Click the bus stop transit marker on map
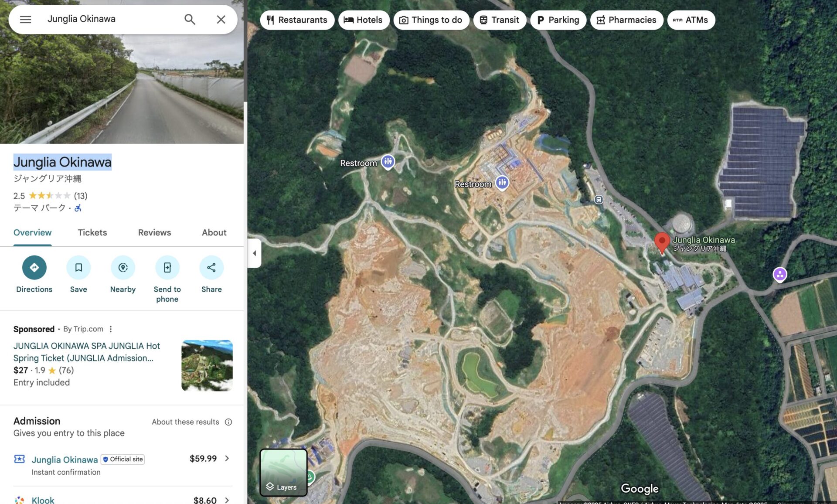This screenshot has height=504, width=837. coord(599,200)
